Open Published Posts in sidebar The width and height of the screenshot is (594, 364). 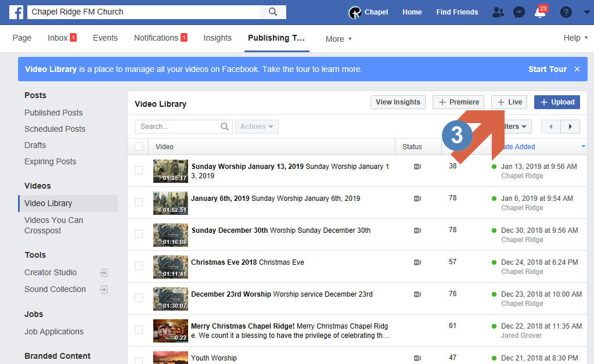tap(53, 113)
